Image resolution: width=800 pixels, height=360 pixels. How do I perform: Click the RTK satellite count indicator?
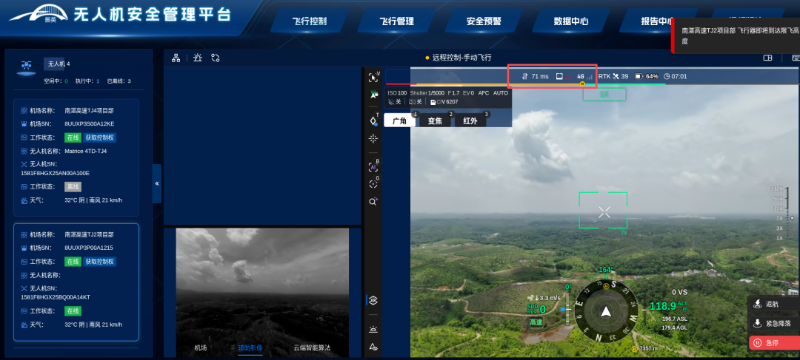tap(614, 76)
